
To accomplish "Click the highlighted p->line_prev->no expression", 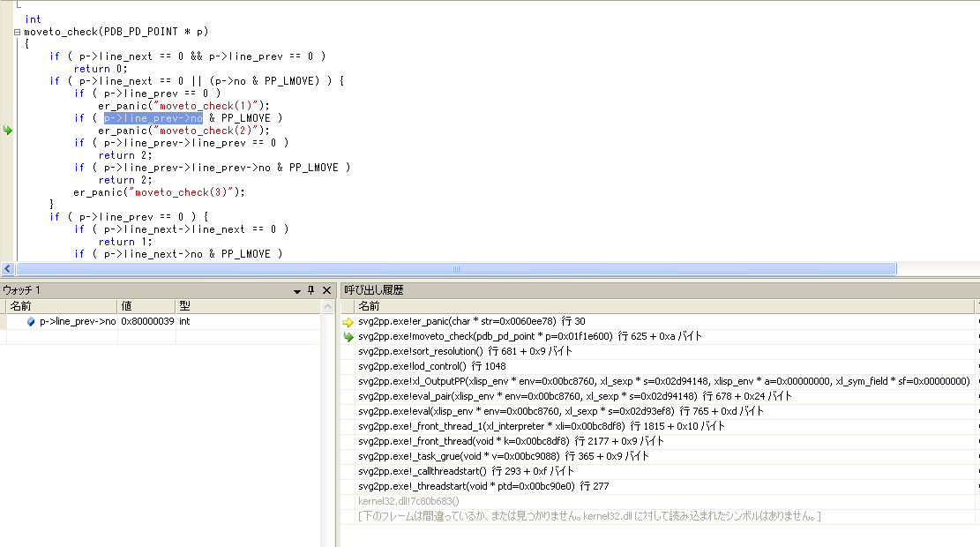I will click(x=153, y=118).
